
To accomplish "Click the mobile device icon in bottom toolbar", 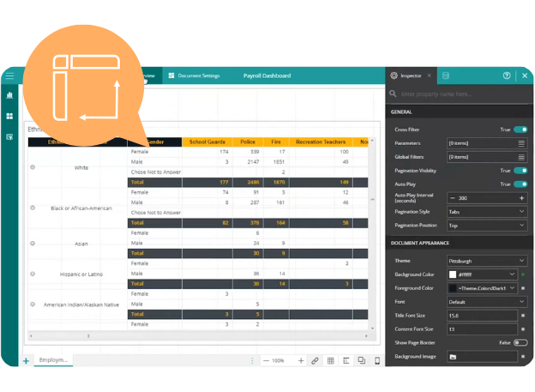I will coord(377,360).
